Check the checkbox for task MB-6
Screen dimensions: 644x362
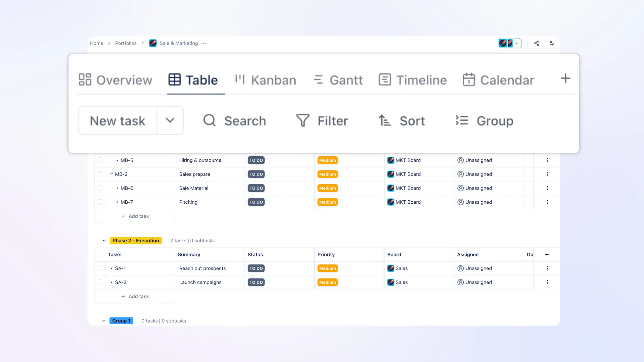coord(100,188)
